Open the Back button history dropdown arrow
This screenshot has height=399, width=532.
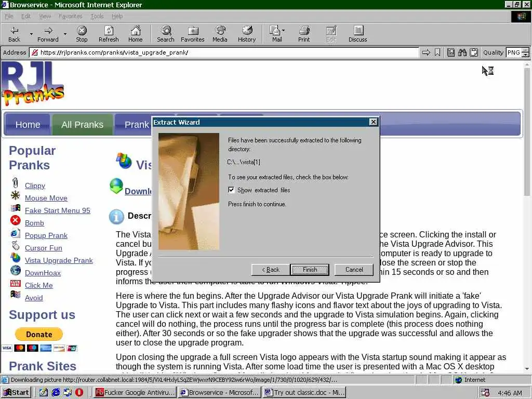pyautogui.click(x=31, y=34)
